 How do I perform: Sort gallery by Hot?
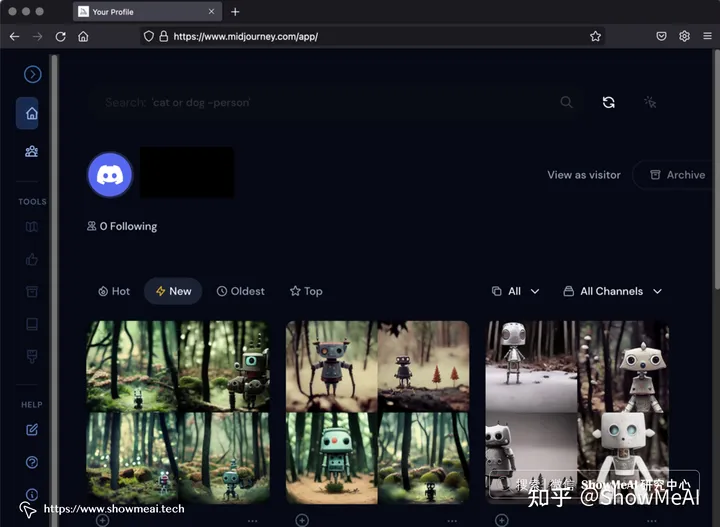click(x=114, y=291)
